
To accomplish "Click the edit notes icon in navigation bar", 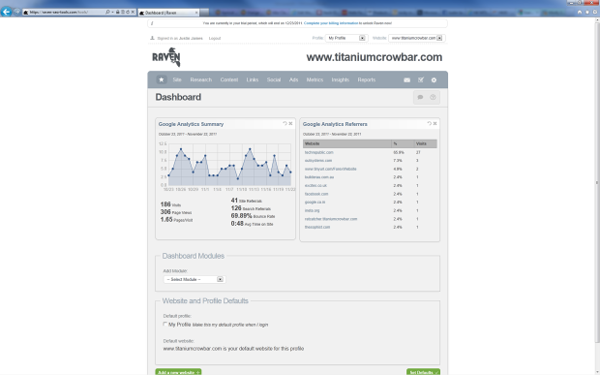I will pyautogui.click(x=421, y=80).
